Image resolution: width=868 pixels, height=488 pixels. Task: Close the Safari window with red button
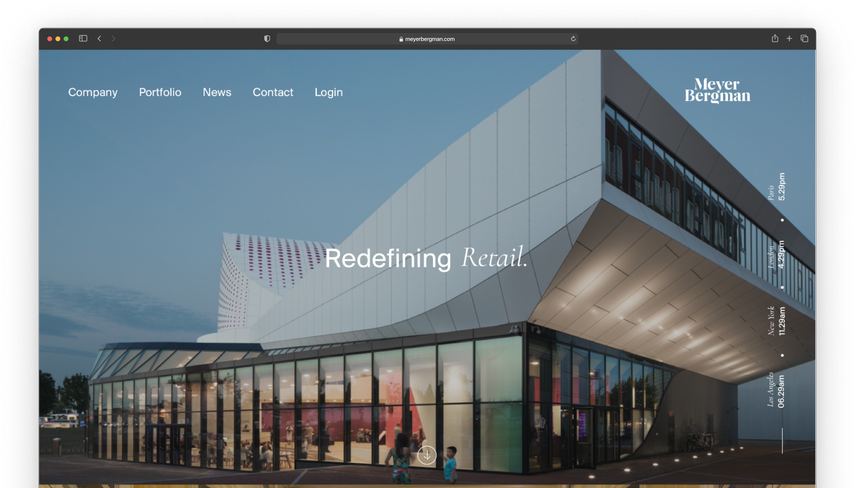[x=49, y=38]
